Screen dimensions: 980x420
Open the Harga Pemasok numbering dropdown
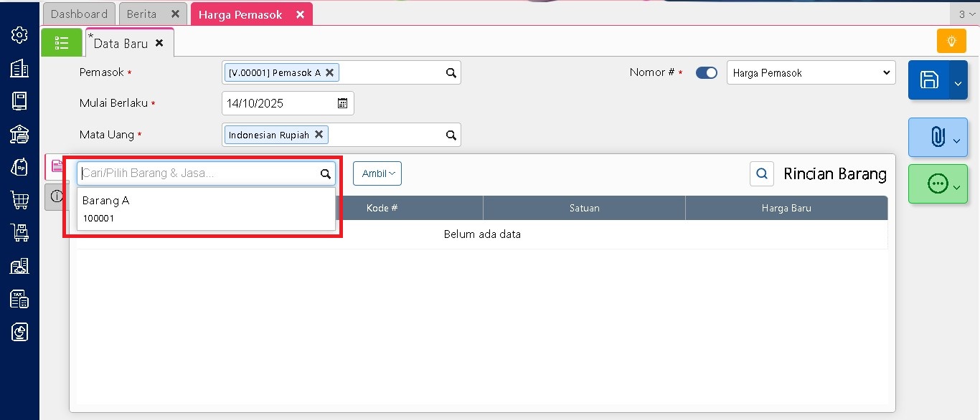pos(811,73)
